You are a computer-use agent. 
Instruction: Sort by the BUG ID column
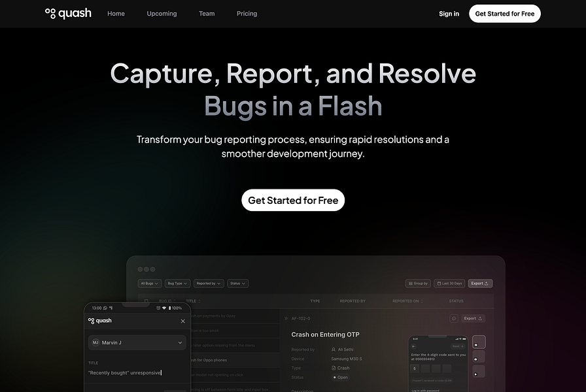click(167, 301)
